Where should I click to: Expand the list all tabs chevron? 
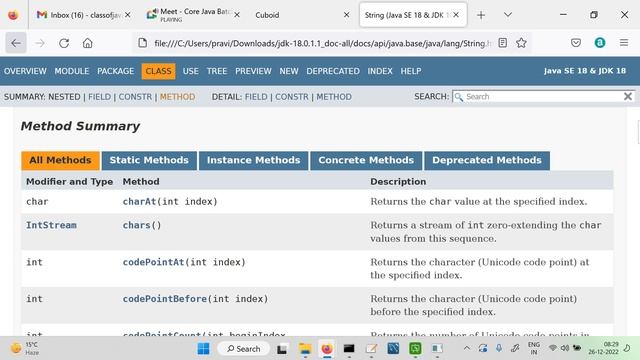pyautogui.click(x=508, y=15)
